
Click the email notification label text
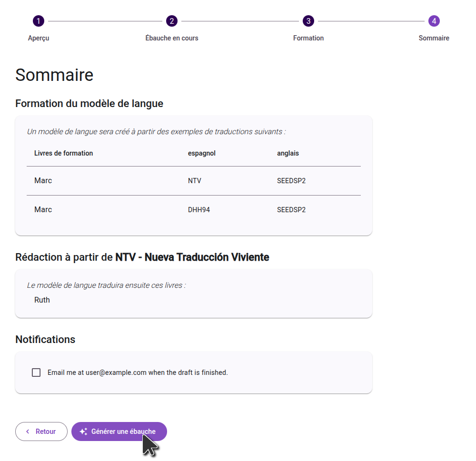tap(138, 373)
